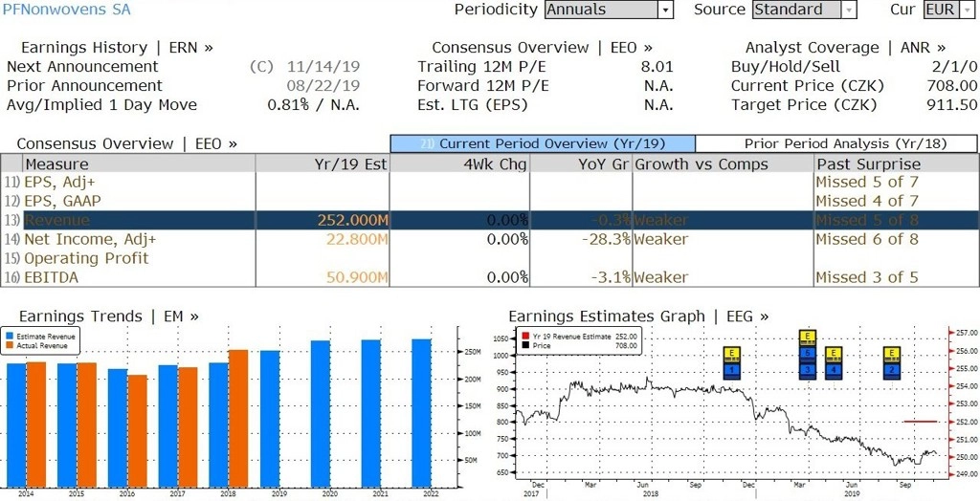Click the Next Announcement date 11/14/19
980x501 pixels.
pos(323,67)
